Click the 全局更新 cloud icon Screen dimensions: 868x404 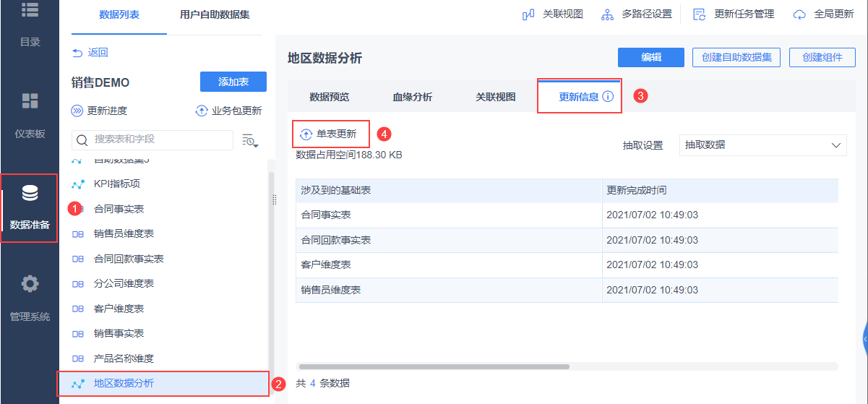pyautogui.click(x=799, y=14)
